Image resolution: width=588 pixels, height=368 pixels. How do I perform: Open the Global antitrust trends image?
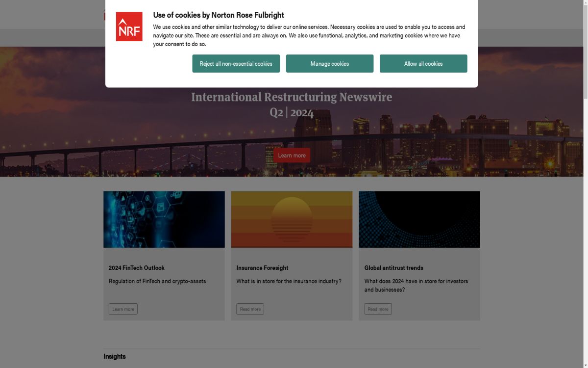419,219
